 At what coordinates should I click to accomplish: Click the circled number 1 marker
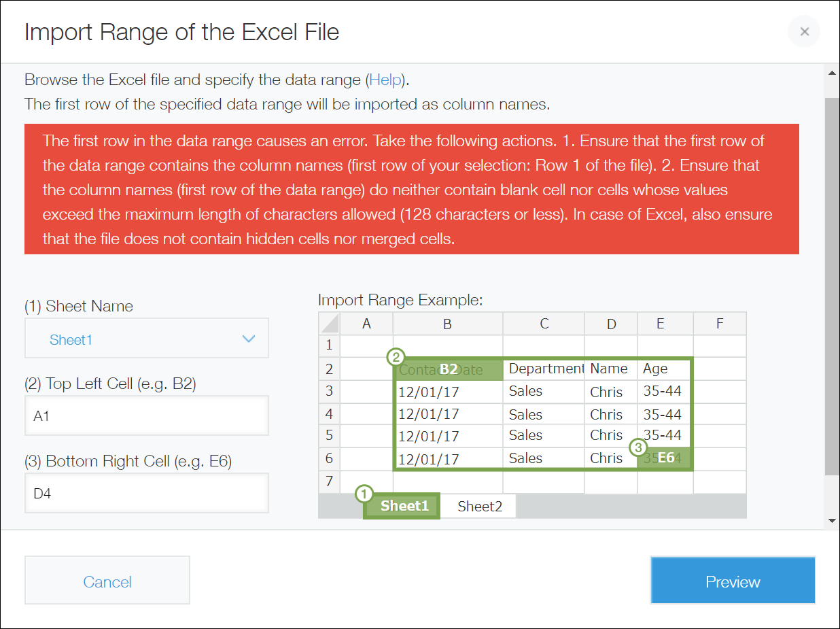(364, 494)
